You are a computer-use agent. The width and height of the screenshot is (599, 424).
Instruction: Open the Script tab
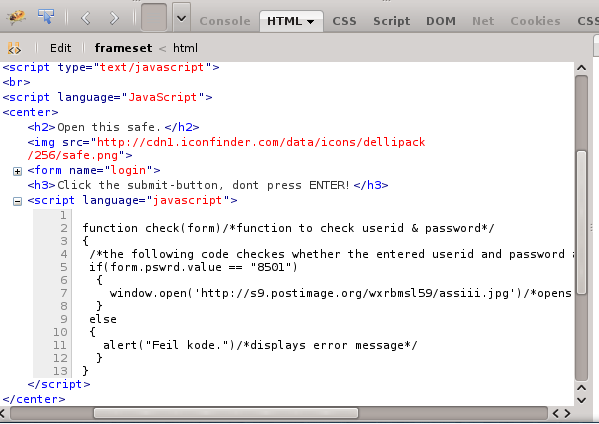pos(392,21)
